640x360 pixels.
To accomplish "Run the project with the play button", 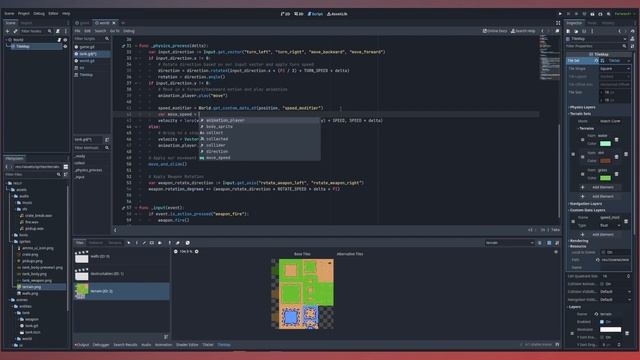I will click(x=560, y=14).
